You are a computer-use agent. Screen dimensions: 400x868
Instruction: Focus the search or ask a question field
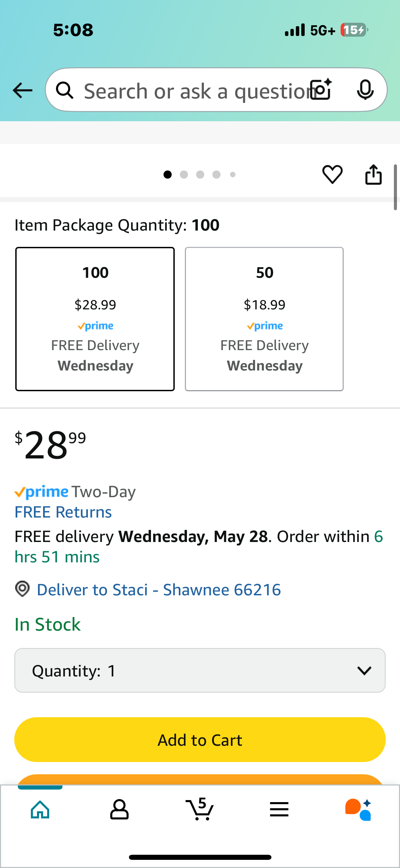(193, 91)
